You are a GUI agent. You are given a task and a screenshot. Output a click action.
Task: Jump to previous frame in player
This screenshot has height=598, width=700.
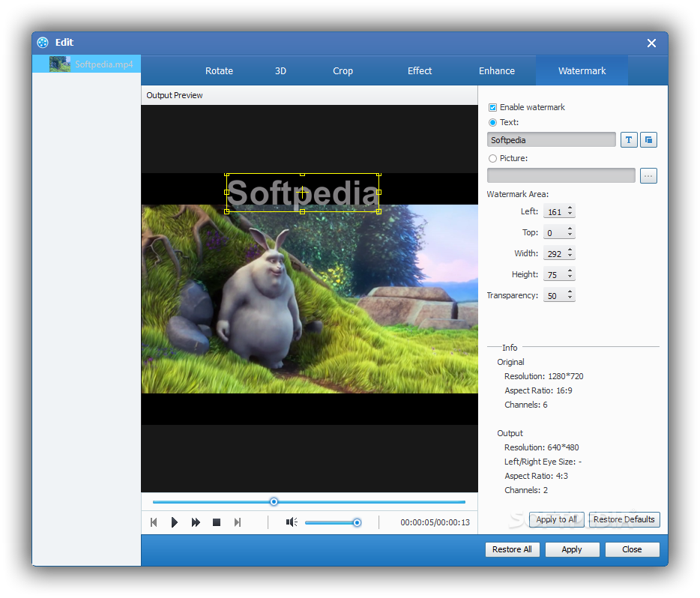[154, 522]
